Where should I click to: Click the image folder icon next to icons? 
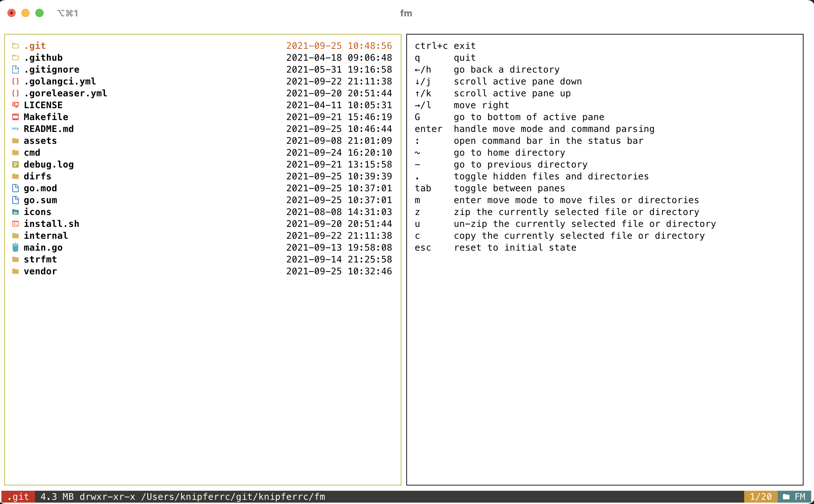point(15,212)
